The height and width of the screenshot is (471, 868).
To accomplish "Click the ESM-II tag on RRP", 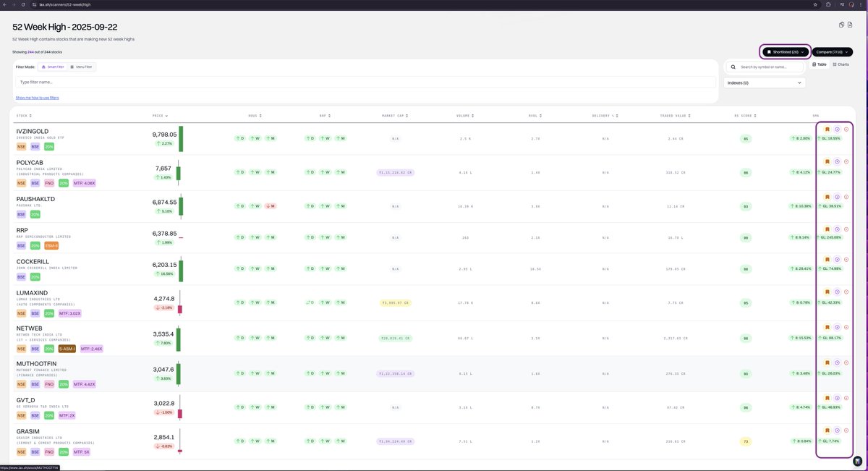I will click(x=51, y=246).
